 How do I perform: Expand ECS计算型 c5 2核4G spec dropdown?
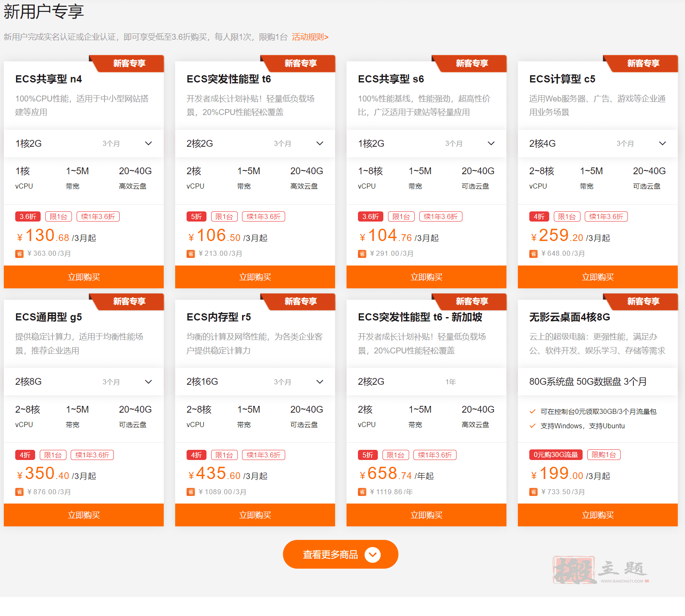[x=598, y=143]
